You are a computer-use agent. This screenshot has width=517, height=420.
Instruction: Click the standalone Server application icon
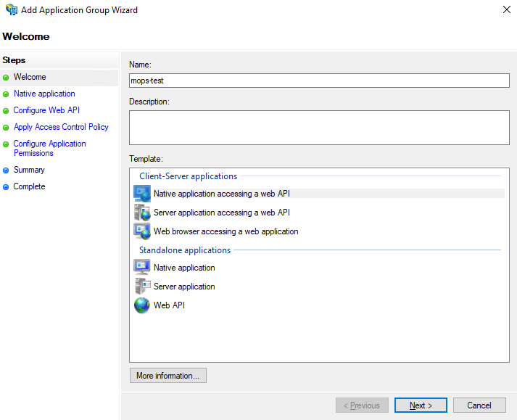click(141, 287)
